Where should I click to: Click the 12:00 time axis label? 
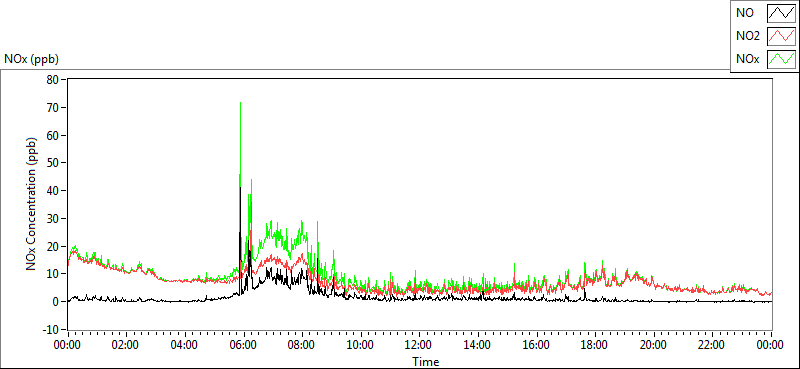pos(419,345)
